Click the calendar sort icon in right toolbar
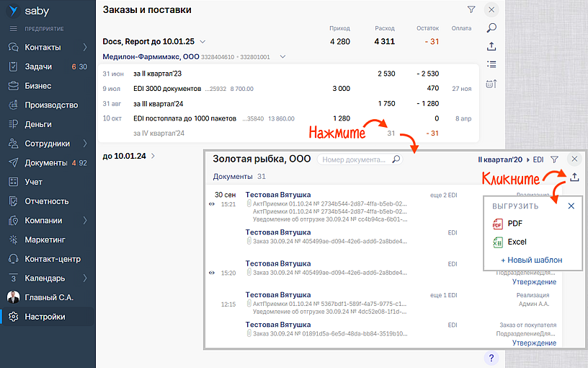Screen dimensions: 588x368 coord(491,84)
